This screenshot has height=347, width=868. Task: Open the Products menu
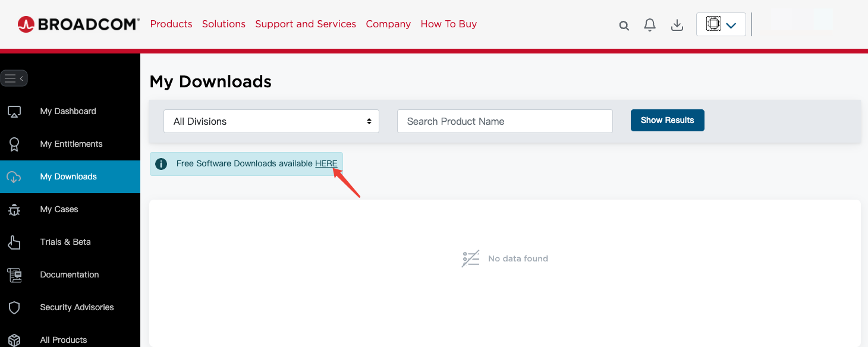171,24
